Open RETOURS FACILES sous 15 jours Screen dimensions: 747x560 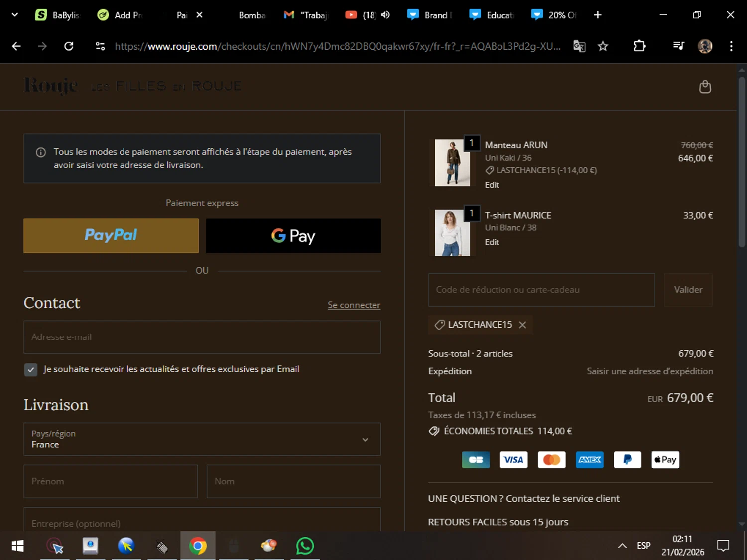[x=498, y=522]
